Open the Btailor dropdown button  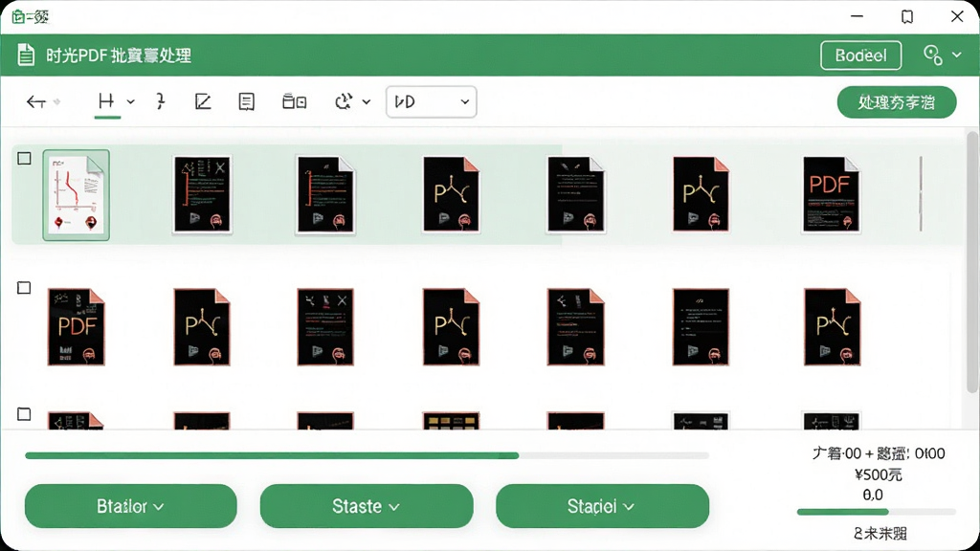point(130,506)
